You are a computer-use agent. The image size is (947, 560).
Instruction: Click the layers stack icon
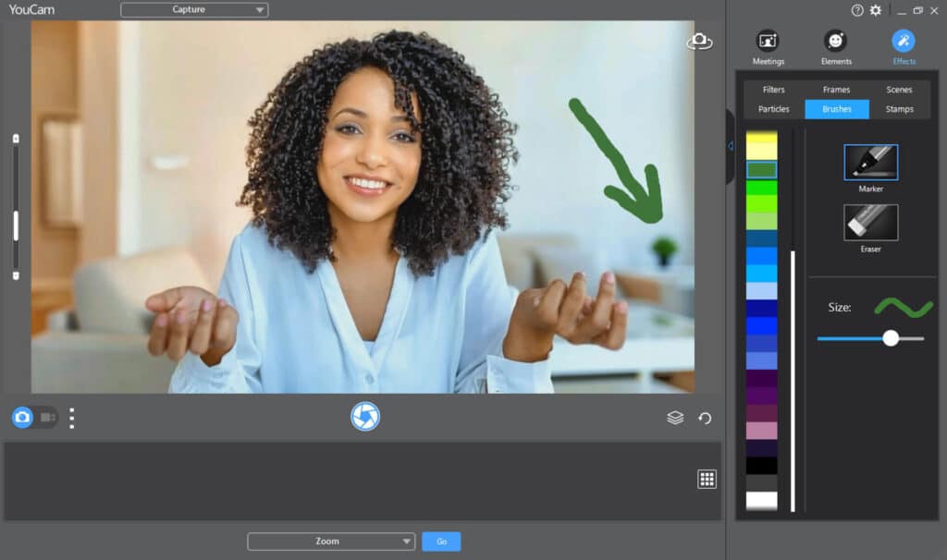click(x=675, y=418)
